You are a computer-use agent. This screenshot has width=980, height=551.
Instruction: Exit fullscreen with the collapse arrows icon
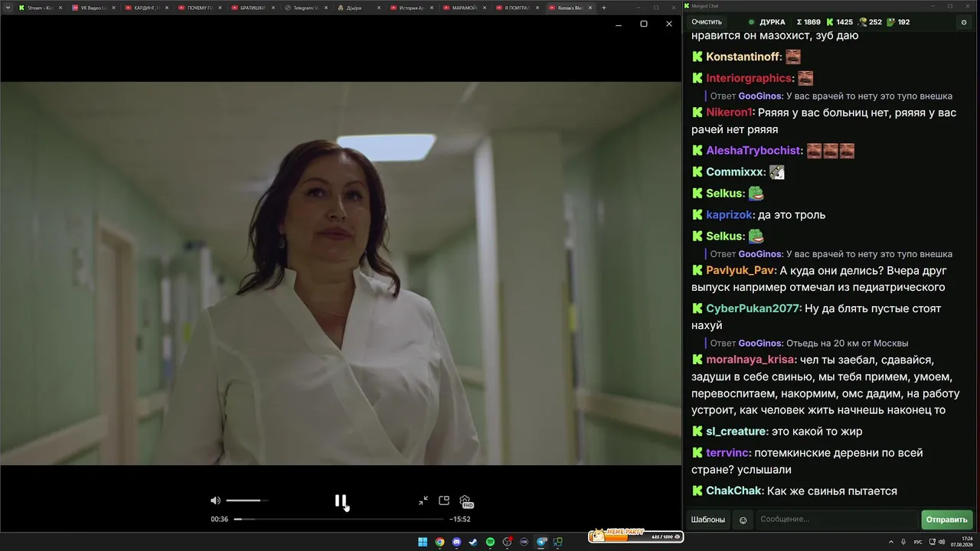423,500
